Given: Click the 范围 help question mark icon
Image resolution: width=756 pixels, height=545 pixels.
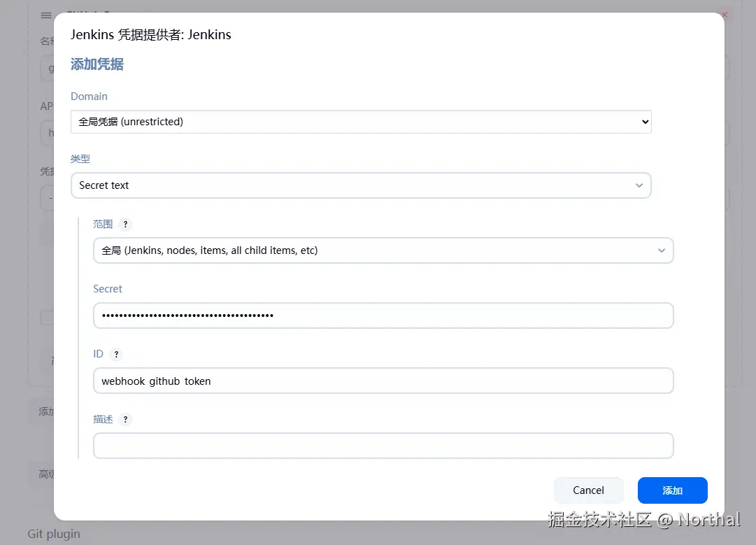Looking at the screenshot, I should pyautogui.click(x=125, y=224).
